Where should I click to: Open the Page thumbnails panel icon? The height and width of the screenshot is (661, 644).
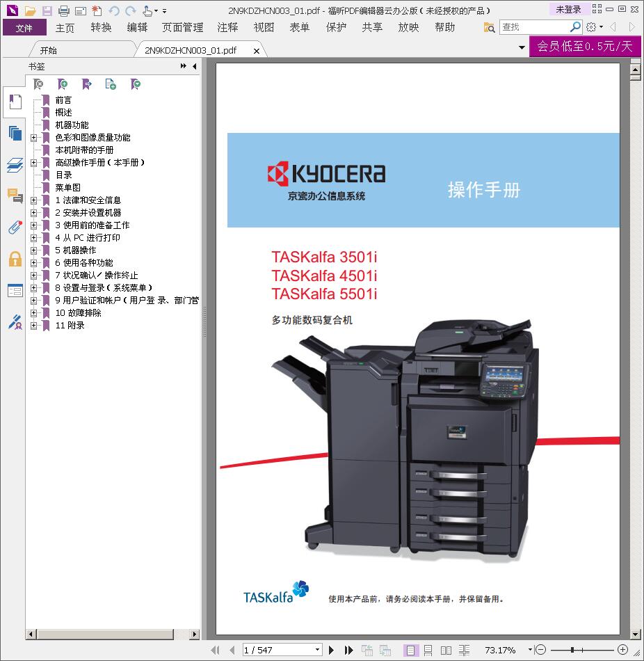[15, 133]
